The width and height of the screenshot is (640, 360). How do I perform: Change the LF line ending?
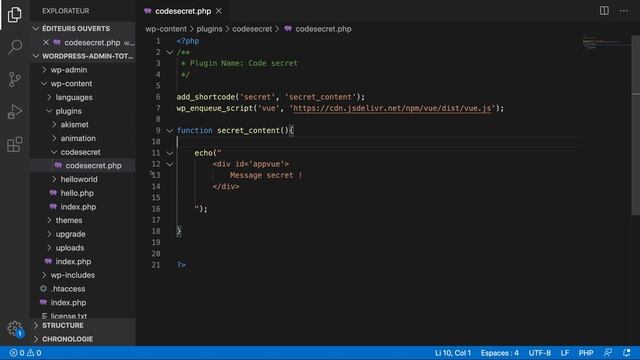tap(565, 353)
